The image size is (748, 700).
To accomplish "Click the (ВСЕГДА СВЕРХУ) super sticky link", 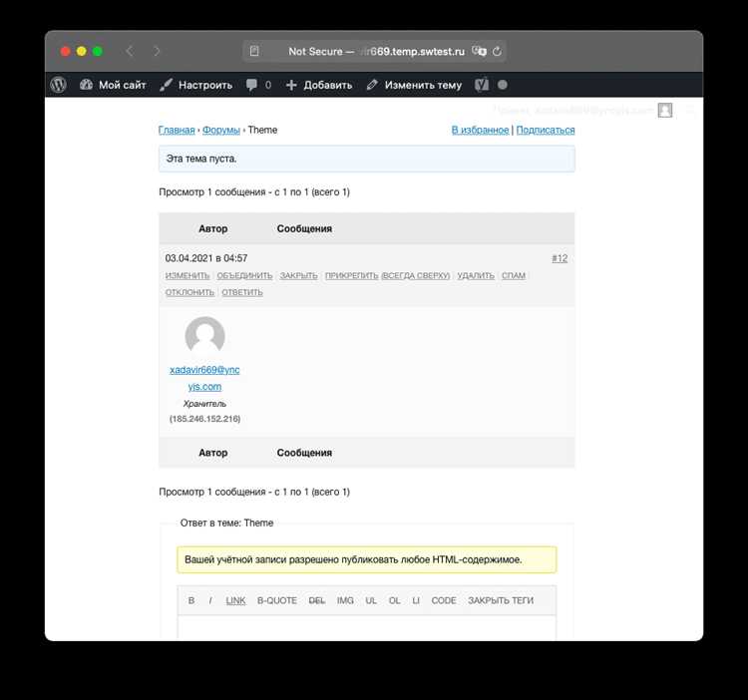I will [416, 275].
